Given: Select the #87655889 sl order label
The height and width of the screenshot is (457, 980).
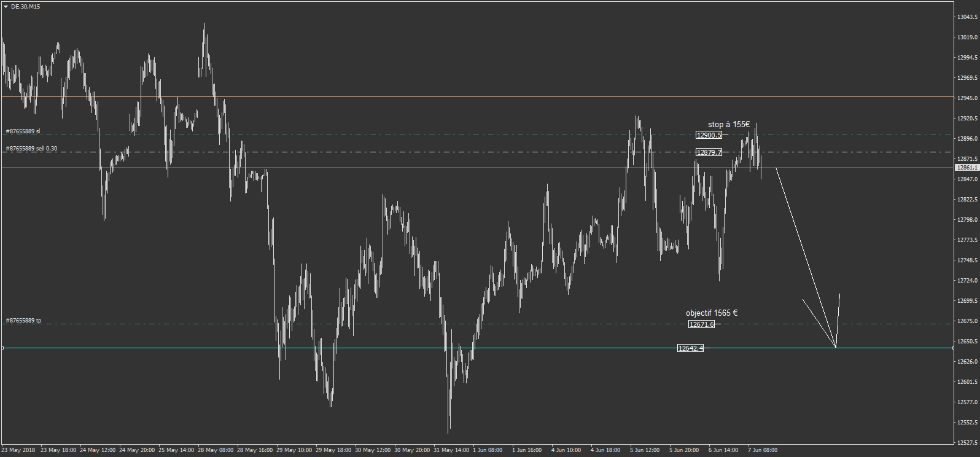Looking at the screenshot, I should [23, 131].
